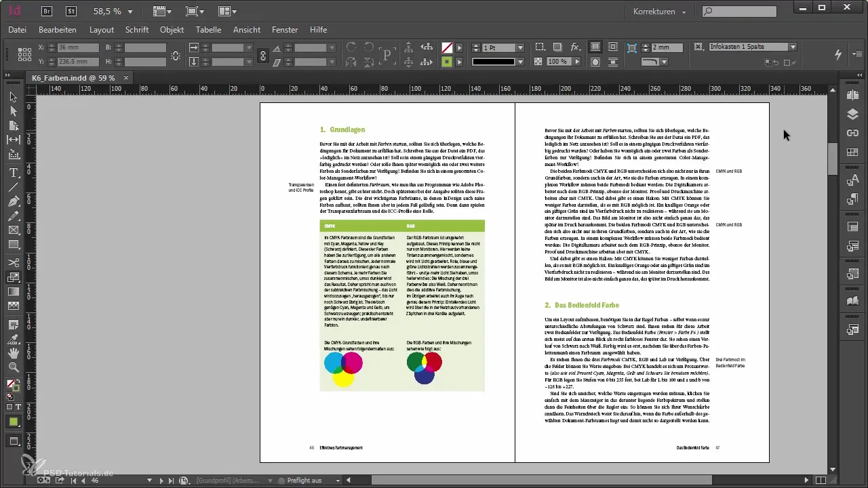Open the Korrekturen workspace dropdown
Screen dimensions: 868x488
coord(659,12)
